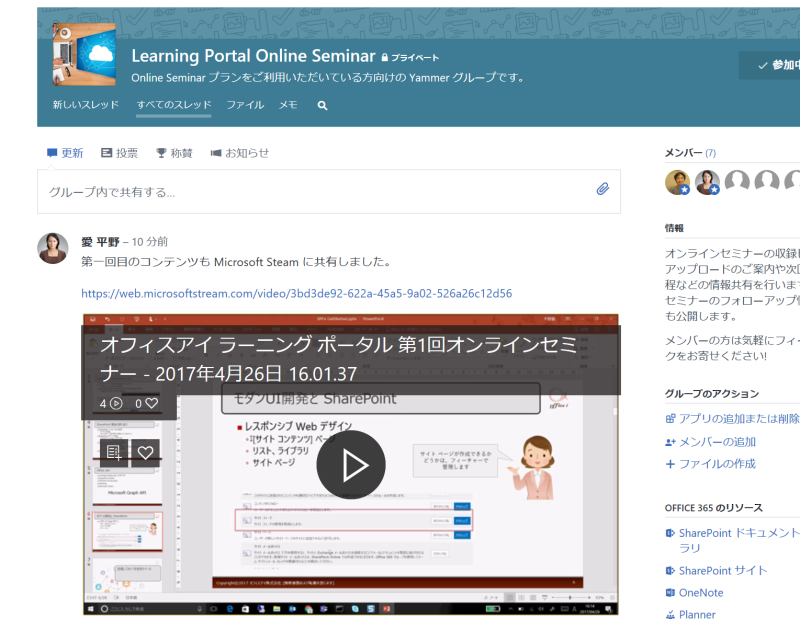This screenshot has height=619, width=800.
Task: Click the video view count 4
Action: point(111,404)
